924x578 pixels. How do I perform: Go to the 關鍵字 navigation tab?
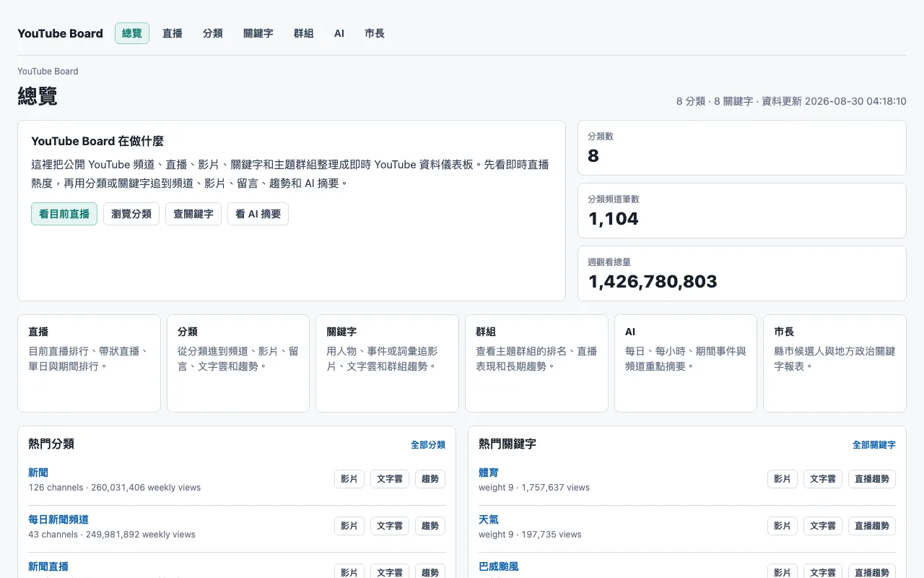click(x=258, y=33)
